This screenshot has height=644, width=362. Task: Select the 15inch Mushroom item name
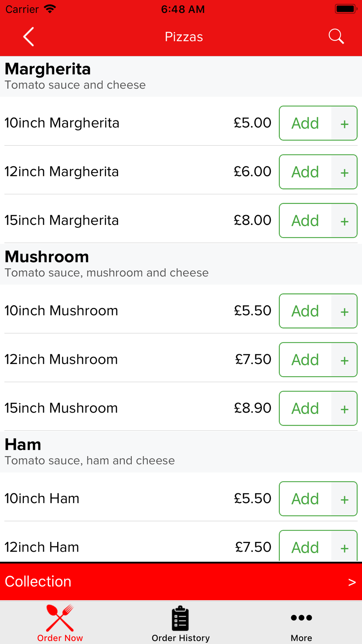(61, 408)
